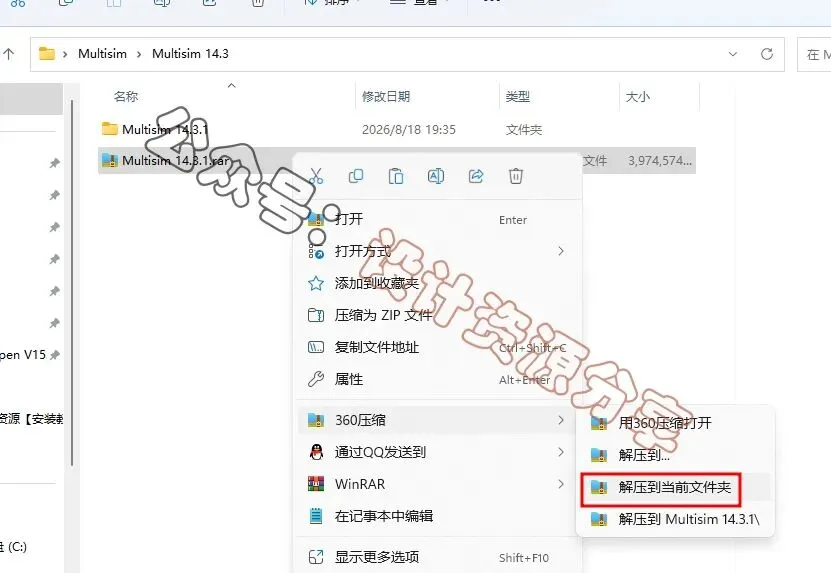
Task: Sort by 修改日期 column header
Action: coord(386,96)
